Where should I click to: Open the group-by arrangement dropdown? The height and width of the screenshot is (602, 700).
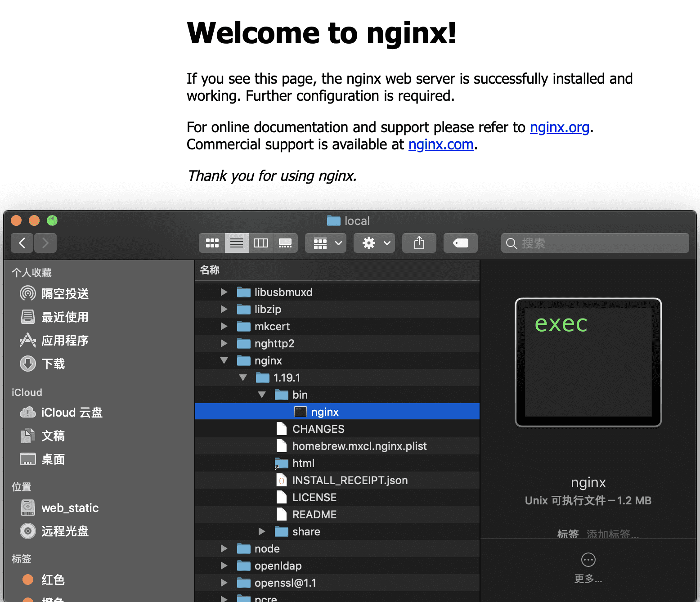326,243
